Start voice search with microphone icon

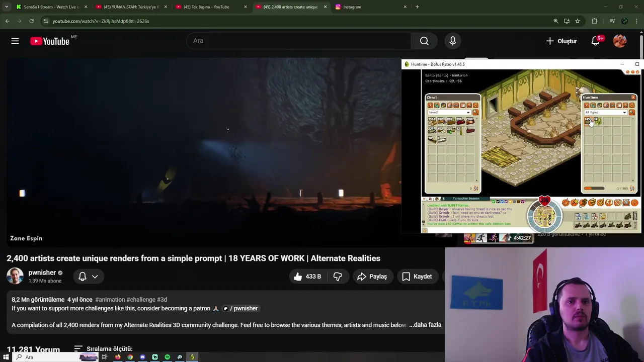coord(453,41)
